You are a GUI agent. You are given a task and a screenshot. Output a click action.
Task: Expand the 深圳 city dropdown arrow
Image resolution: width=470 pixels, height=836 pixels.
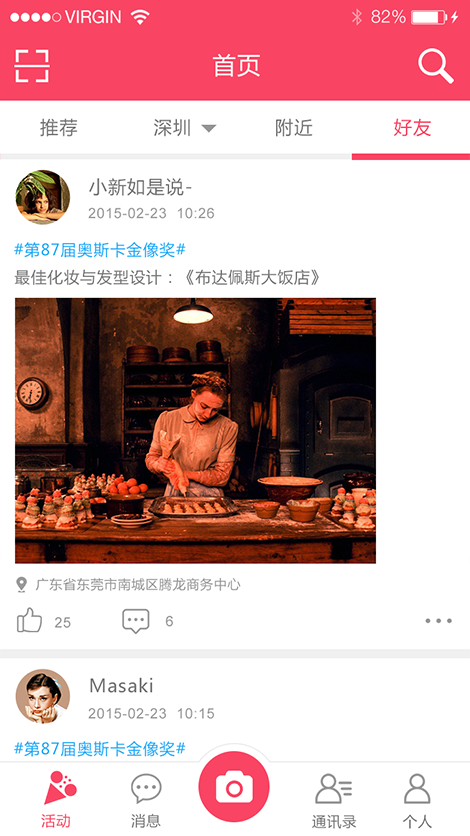click(x=208, y=128)
